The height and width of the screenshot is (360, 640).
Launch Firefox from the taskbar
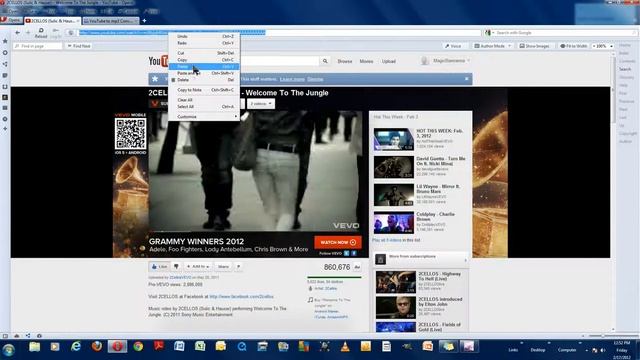pyautogui.click(x=97, y=347)
